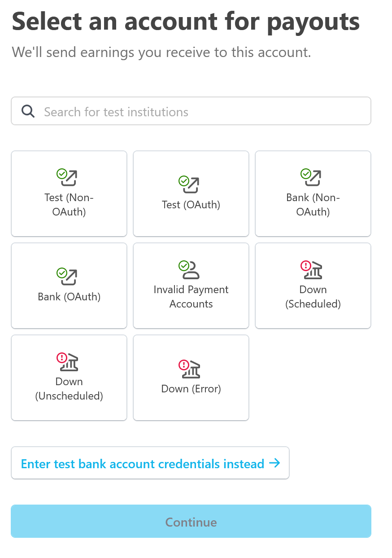Click the Down (Scheduled) bank warning icon
The width and height of the screenshot is (392, 558).
[312, 270]
